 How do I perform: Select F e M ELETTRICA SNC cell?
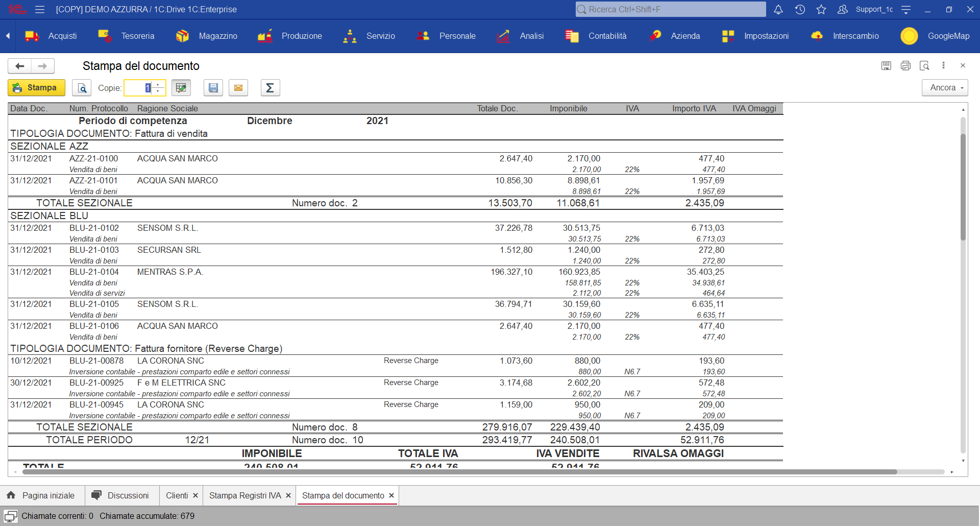pyautogui.click(x=181, y=382)
